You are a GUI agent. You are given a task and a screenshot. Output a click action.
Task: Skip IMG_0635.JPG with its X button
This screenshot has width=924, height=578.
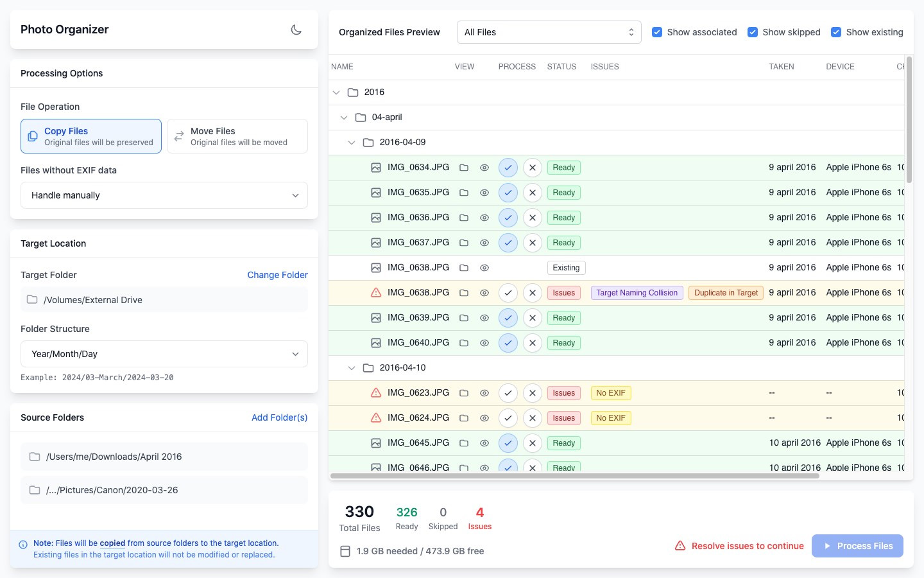[x=533, y=193]
